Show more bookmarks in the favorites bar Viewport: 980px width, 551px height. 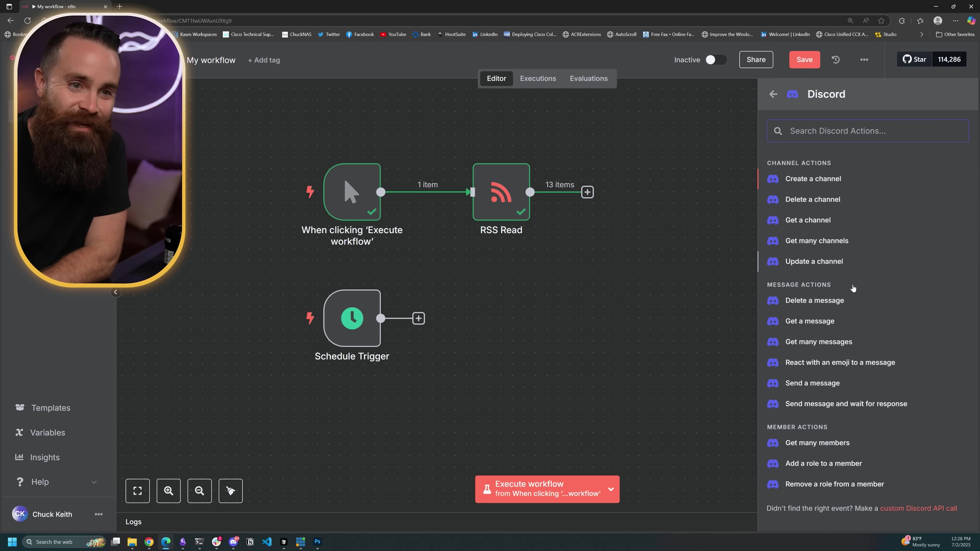(921, 34)
